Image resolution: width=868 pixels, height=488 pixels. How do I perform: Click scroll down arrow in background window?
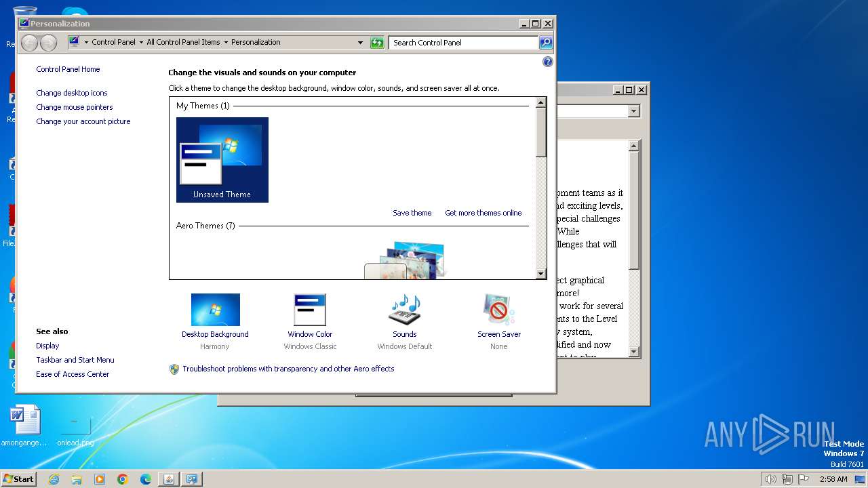click(x=634, y=352)
